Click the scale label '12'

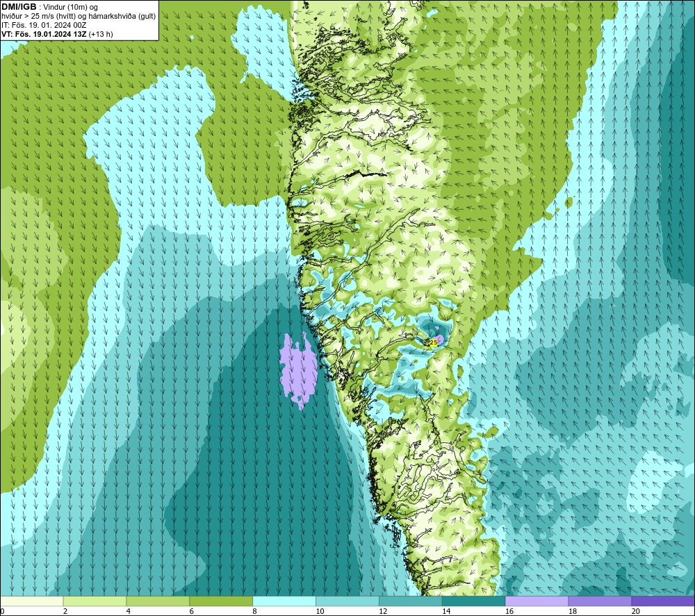click(383, 612)
